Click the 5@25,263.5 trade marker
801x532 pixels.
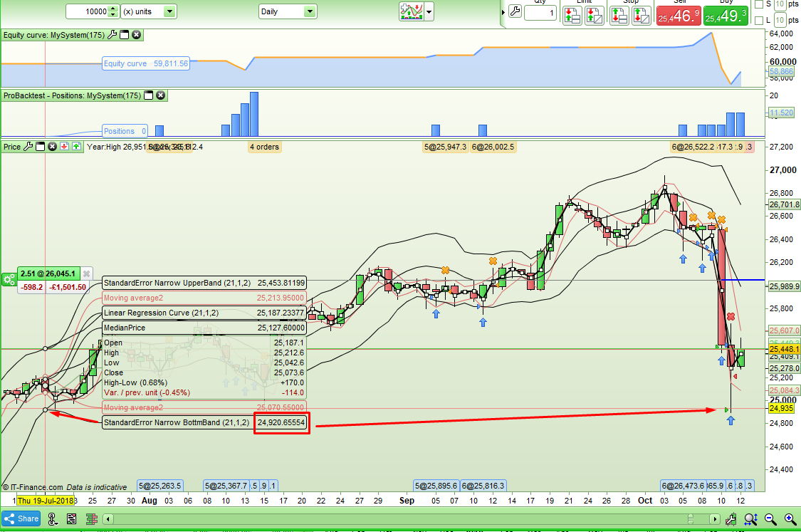click(x=160, y=486)
